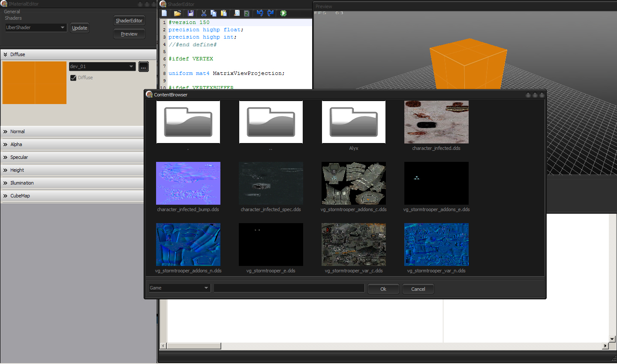Click the "#version 150" code line
The height and width of the screenshot is (364, 617).
point(189,22)
